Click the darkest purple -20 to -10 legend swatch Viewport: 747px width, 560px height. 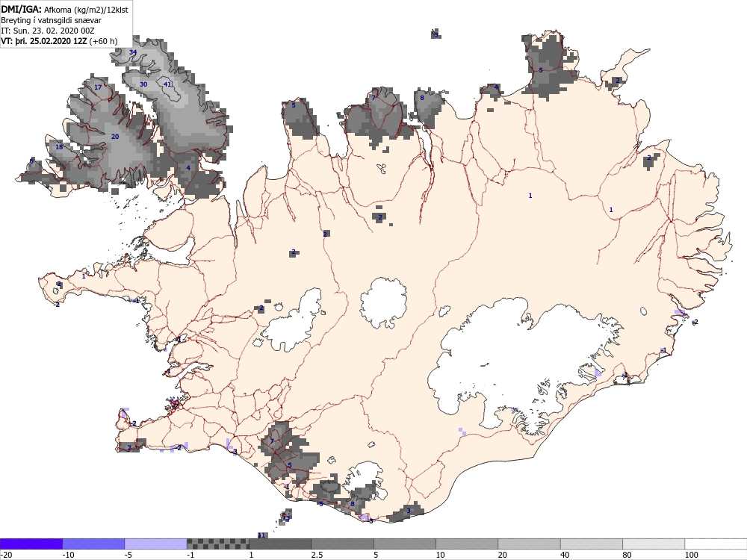[x=31, y=544]
